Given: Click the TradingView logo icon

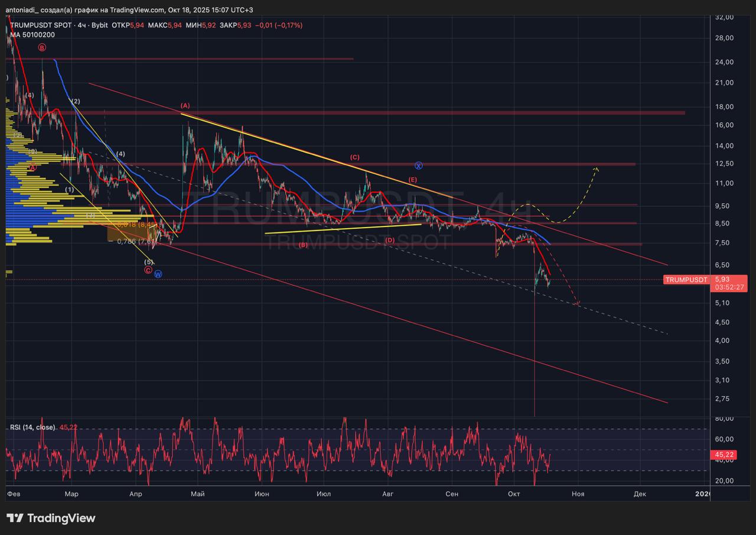Looking at the screenshot, I should (x=15, y=518).
